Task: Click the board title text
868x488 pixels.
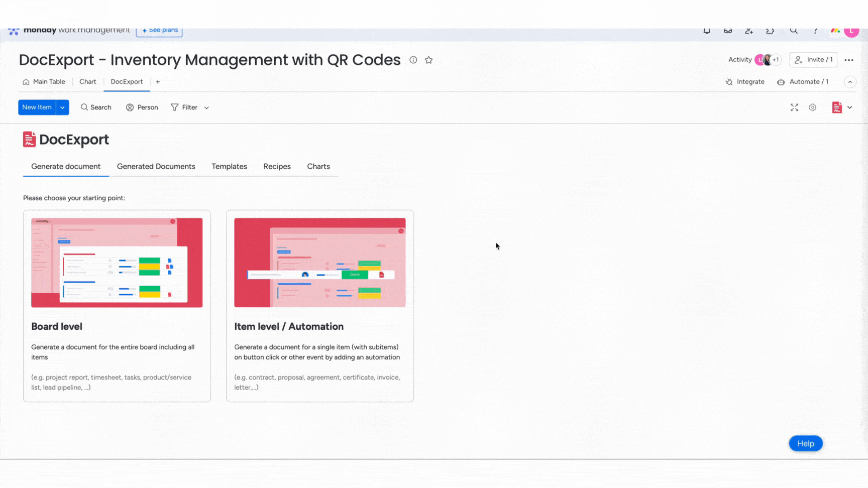Action: click(209, 60)
